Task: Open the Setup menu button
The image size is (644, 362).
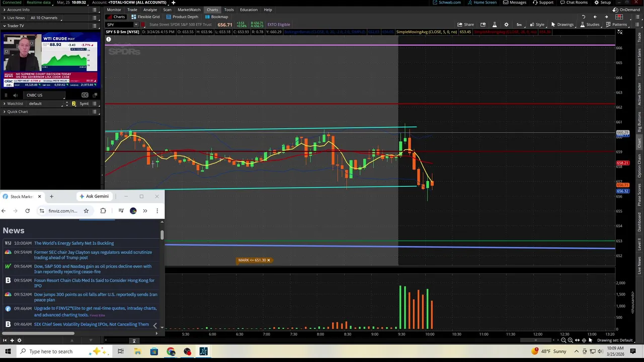Action: 602,3
